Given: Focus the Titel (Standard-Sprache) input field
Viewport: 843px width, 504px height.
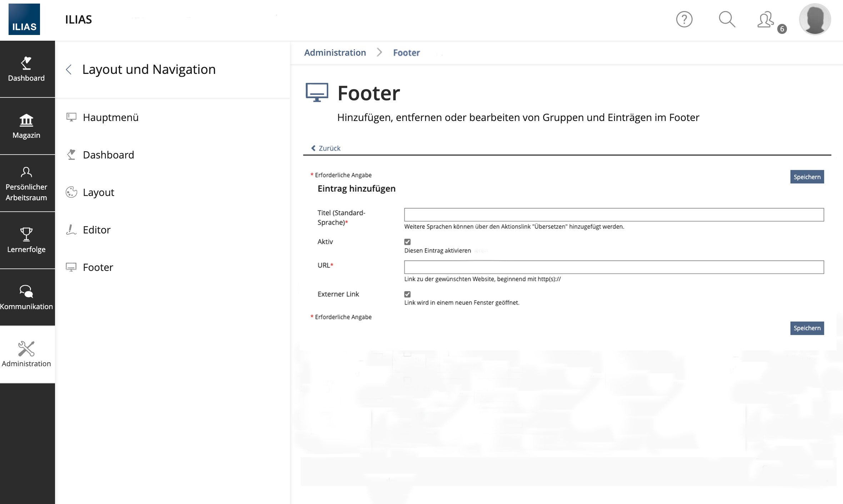Looking at the screenshot, I should click(x=614, y=215).
